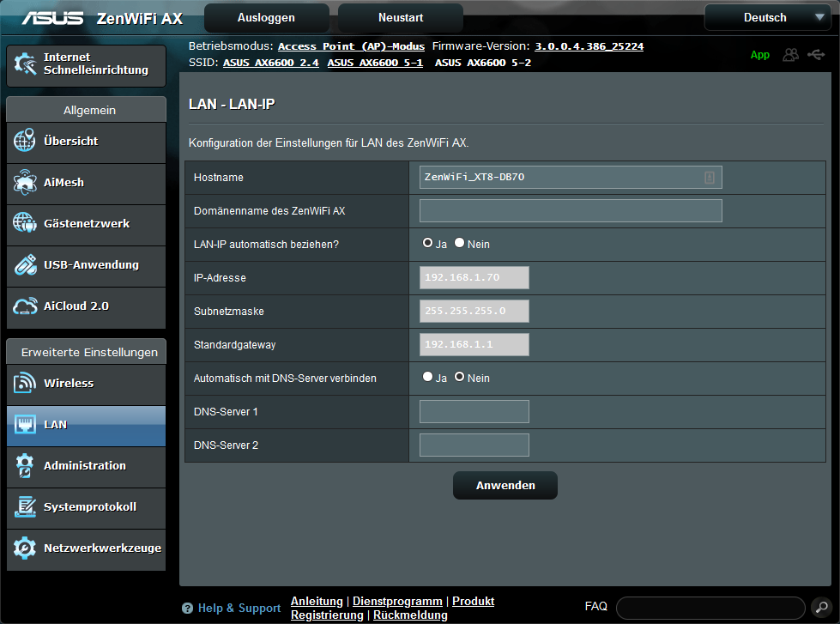Image resolution: width=840 pixels, height=624 pixels.
Task: Click the ASUS logo
Action: pos(52,18)
